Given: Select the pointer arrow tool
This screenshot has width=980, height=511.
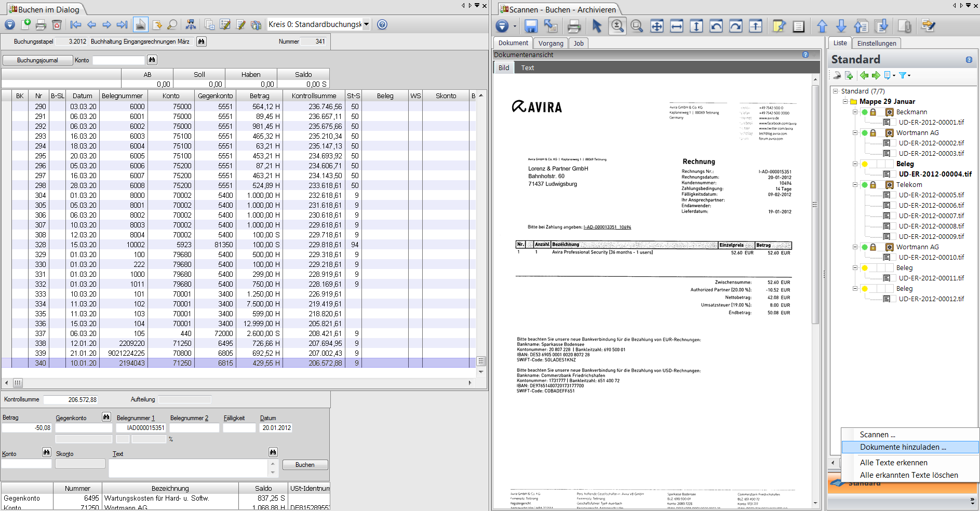Looking at the screenshot, I should (x=597, y=26).
